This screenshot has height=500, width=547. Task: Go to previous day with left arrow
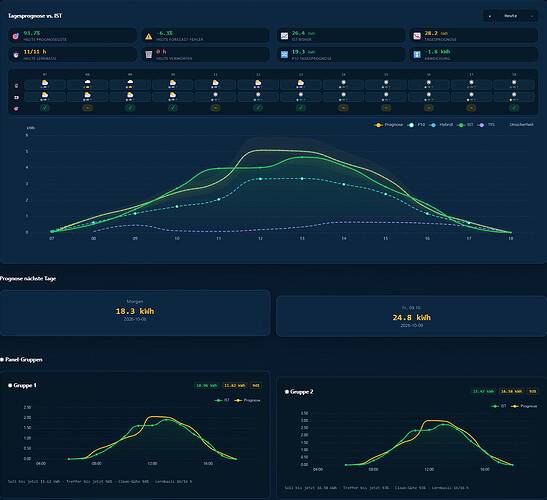(x=490, y=16)
